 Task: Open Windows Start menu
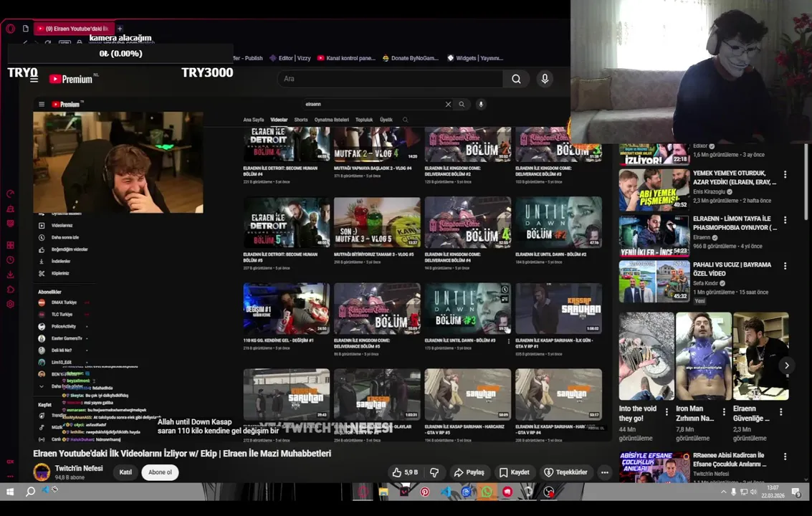tap(10, 492)
